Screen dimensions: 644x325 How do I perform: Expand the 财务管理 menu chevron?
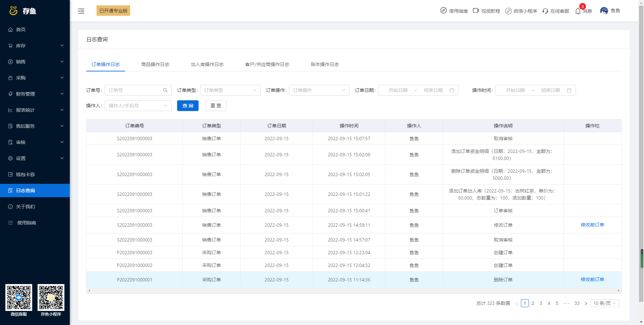tap(62, 94)
